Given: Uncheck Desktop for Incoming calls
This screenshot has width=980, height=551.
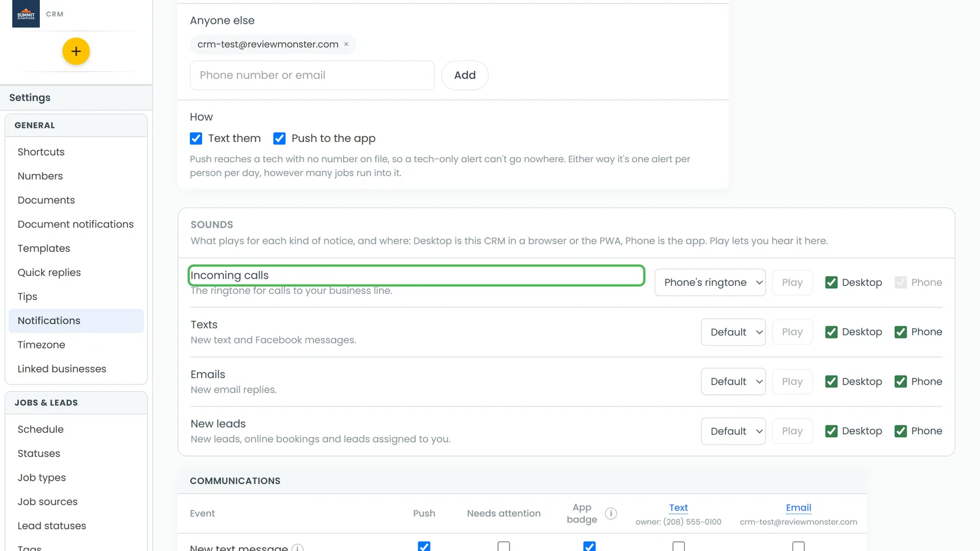Looking at the screenshot, I should (x=831, y=282).
